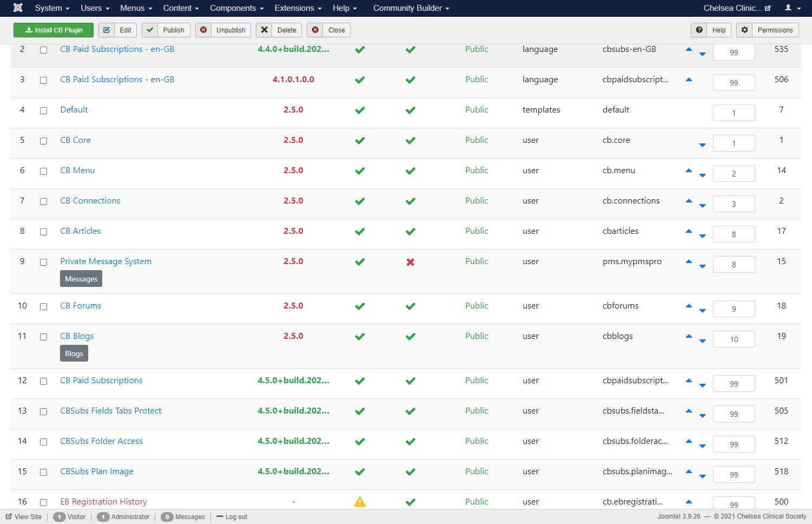Screen dimensions: 812x524
Task: Move CB Articles row down
Action: pos(702,236)
